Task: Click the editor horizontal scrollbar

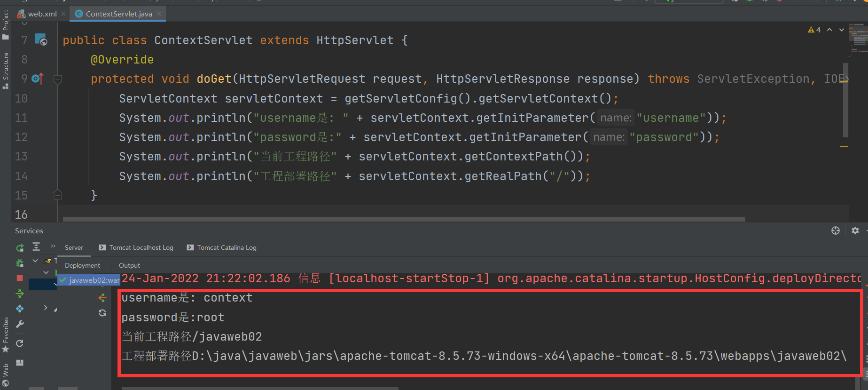Action: [x=404, y=219]
